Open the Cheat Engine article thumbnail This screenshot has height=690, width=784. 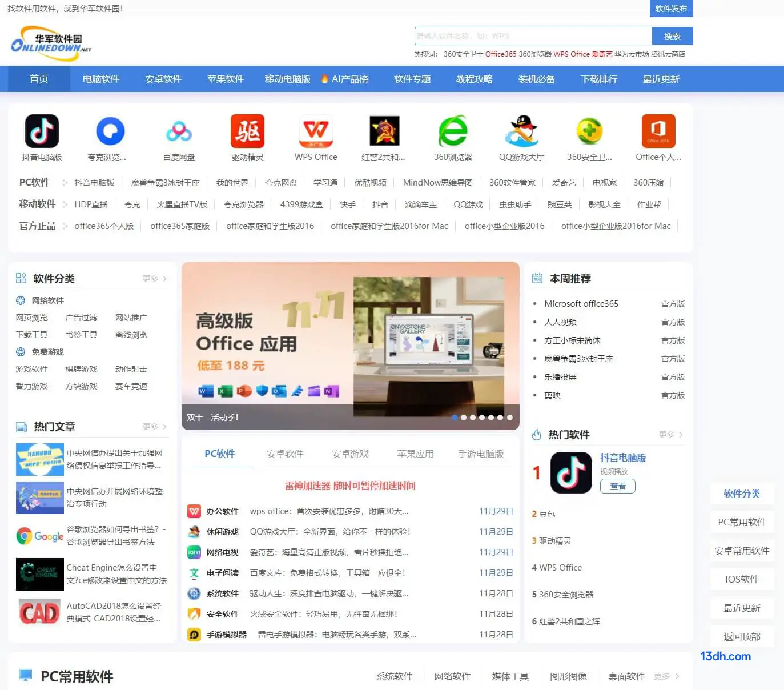click(40, 574)
